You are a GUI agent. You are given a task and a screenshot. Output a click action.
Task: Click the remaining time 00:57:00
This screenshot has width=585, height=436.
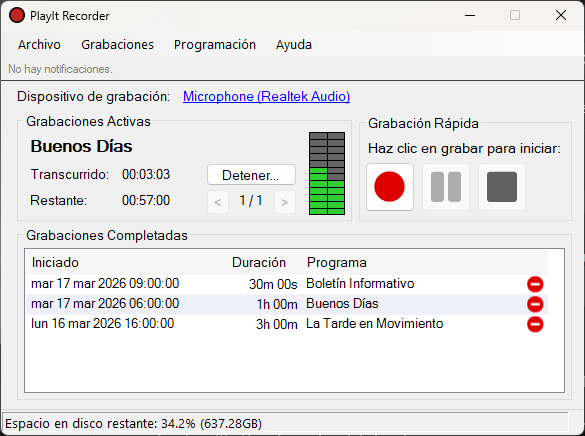[x=146, y=201]
